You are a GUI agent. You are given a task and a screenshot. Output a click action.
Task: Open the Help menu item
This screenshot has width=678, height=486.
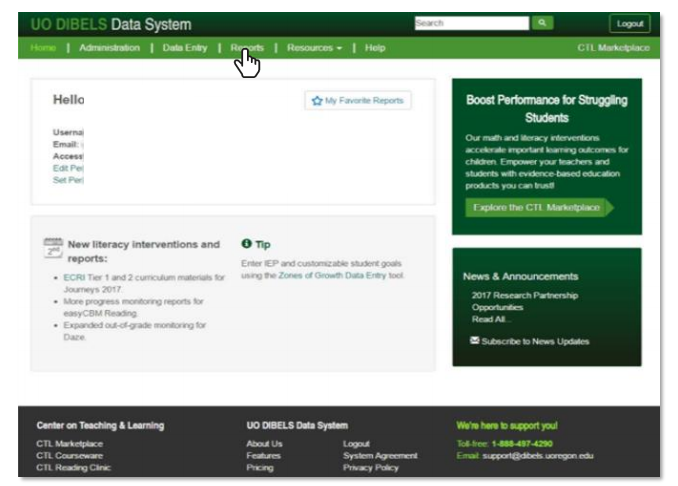click(375, 48)
